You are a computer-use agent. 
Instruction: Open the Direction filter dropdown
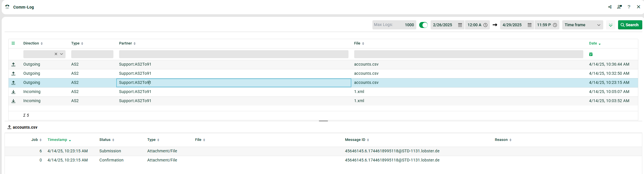tap(62, 54)
